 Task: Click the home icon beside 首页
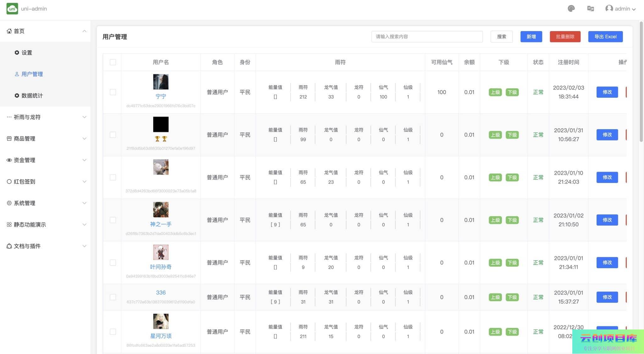tap(9, 31)
